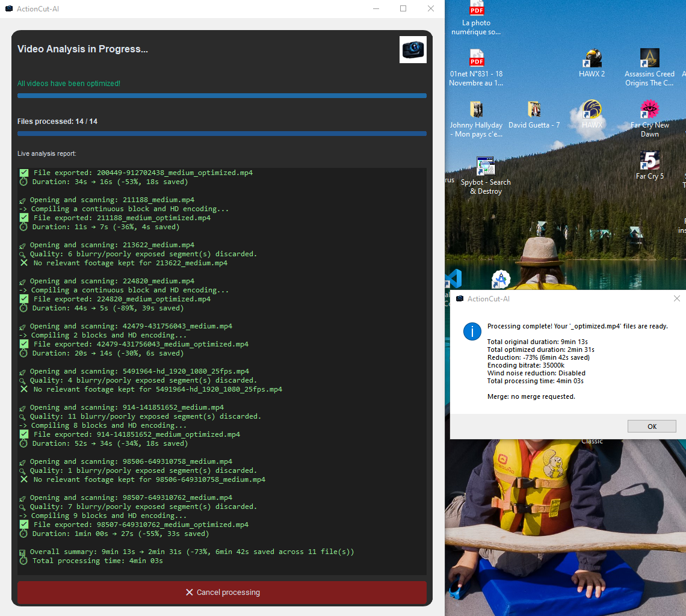Click the Visual Studio Code desktop icon
The image size is (686, 616).
454,279
